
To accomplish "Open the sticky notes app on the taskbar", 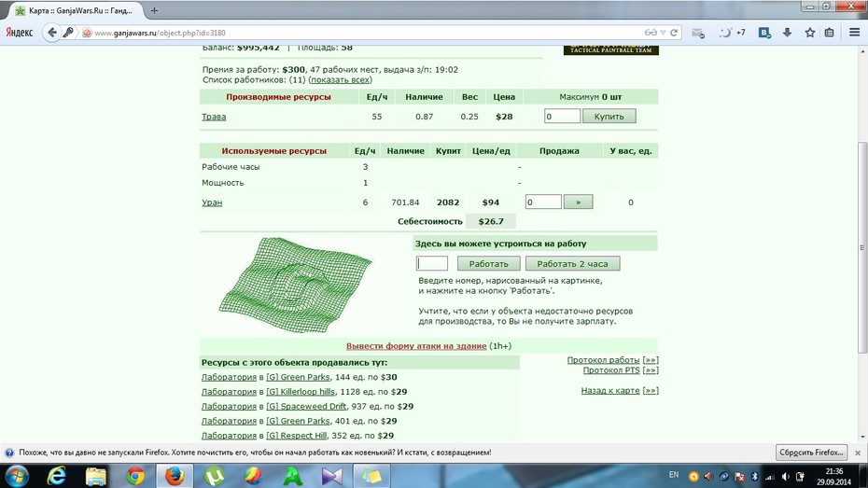I will (x=371, y=476).
